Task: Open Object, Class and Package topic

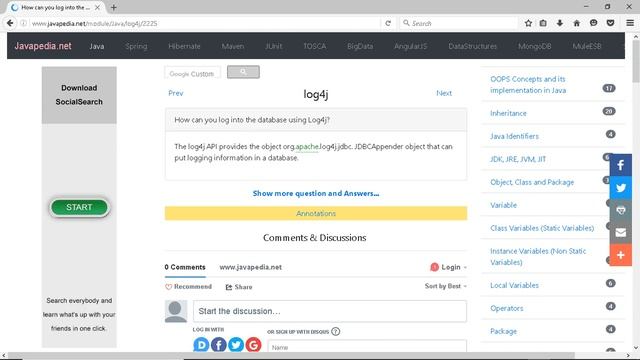Action: pyautogui.click(x=532, y=182)
